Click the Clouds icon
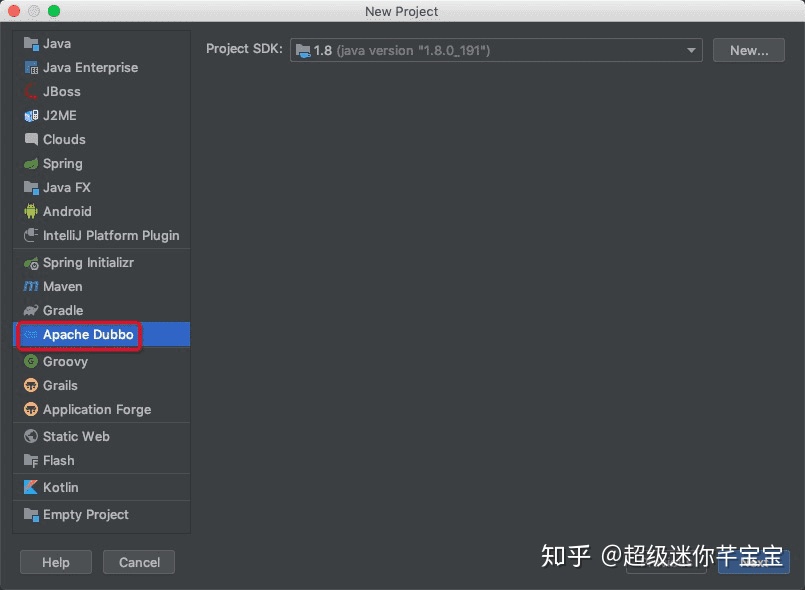The height and width of the screenshot is (590, 805). [31, 139]
